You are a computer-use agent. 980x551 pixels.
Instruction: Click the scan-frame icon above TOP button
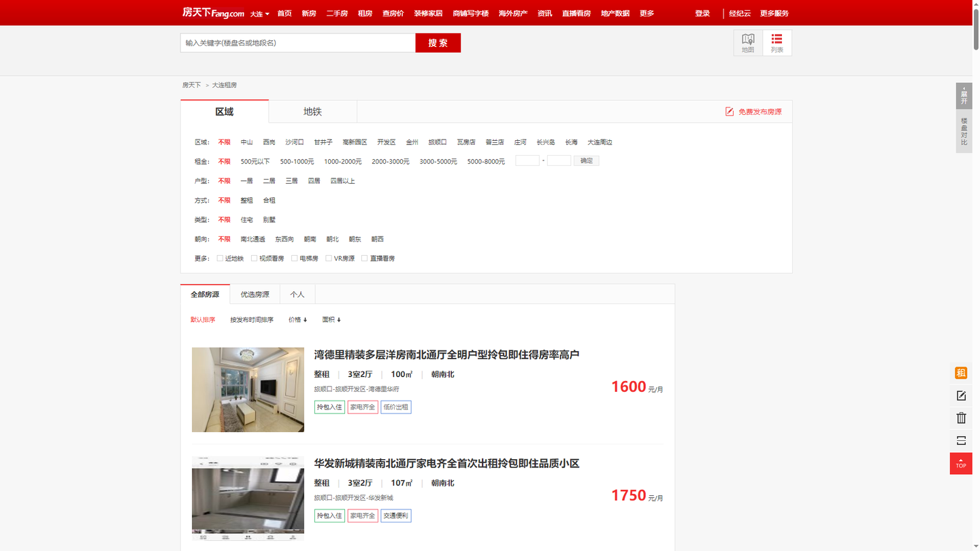tap(961, 440)
